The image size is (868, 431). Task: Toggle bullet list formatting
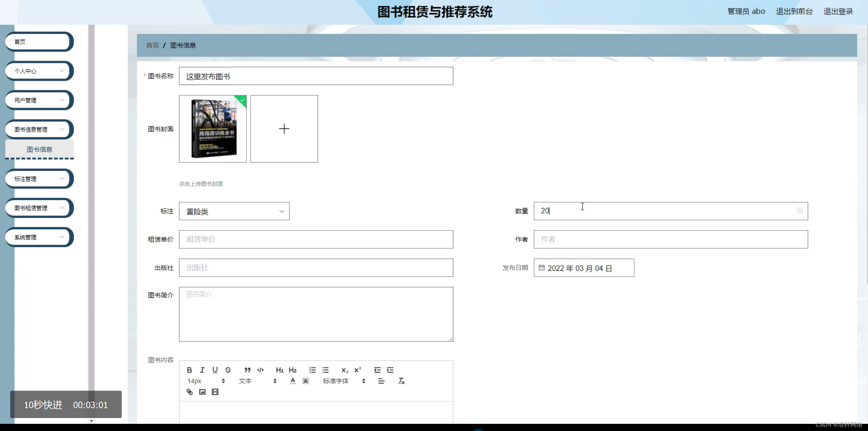pos(325,370)
